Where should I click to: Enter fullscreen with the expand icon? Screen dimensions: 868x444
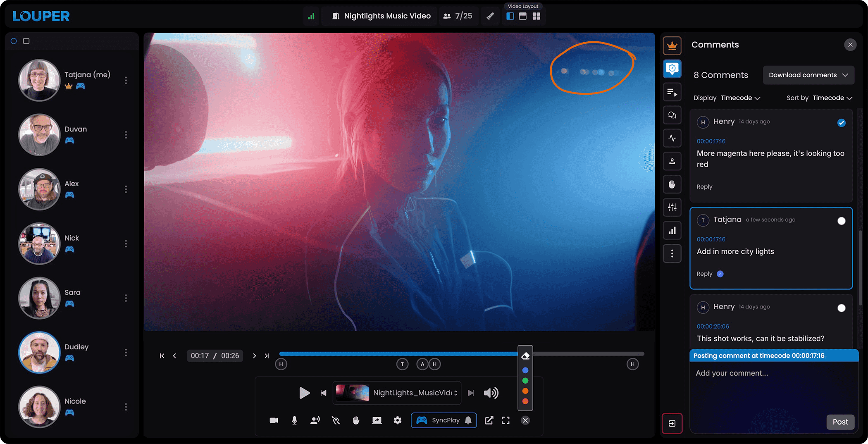[x=506, y=420]
